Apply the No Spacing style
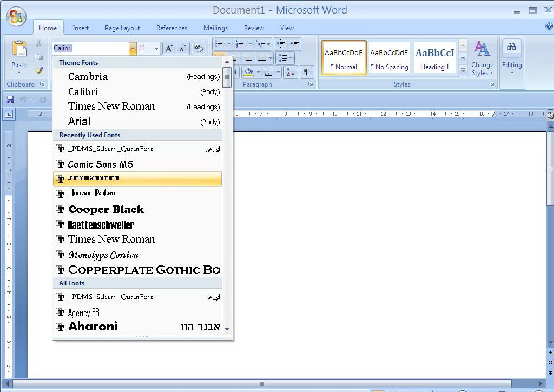This screenshot has height=392, width=554. pos(390,57)
